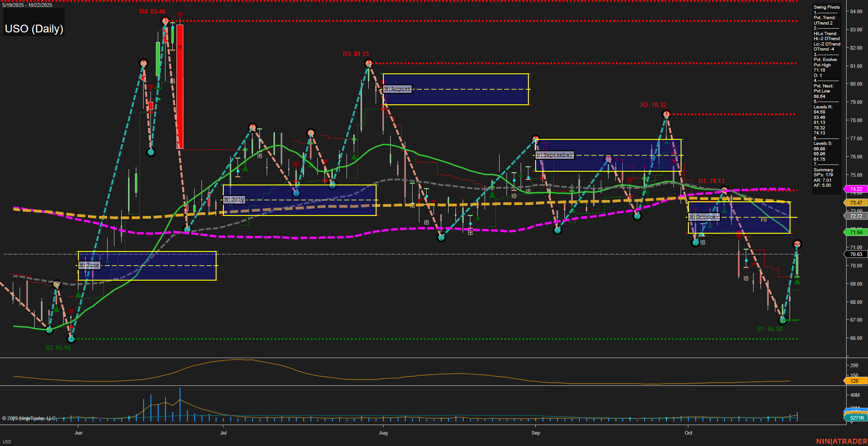Expand the M-August range box
This screenshot has width=868, height=446.
tap(397, 89)
